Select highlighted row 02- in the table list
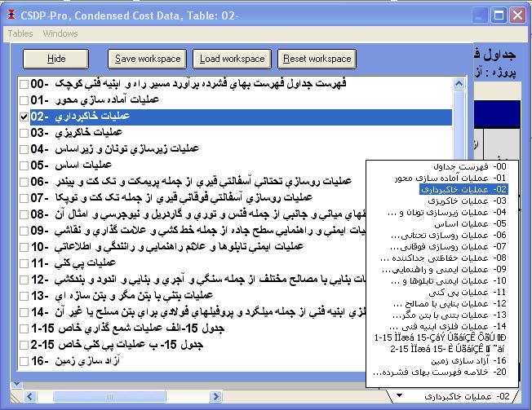Screen dimensions: 532x410 [x=241, y=117]
